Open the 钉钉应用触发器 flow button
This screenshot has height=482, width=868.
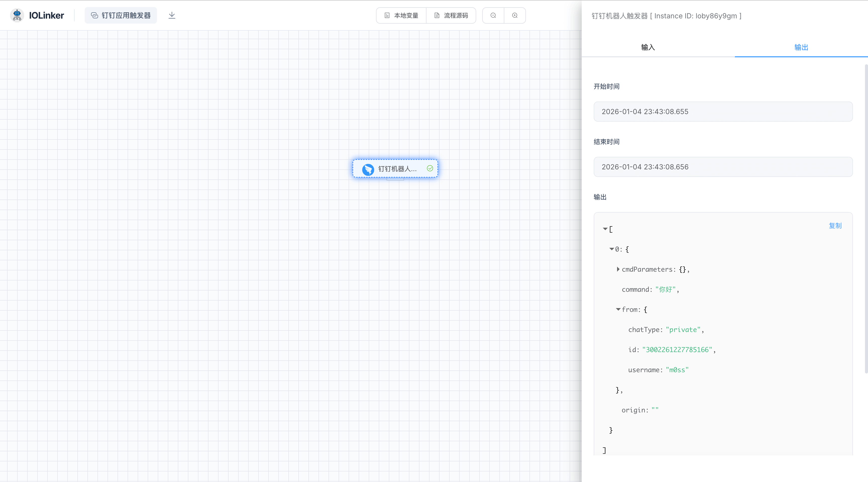121,16
